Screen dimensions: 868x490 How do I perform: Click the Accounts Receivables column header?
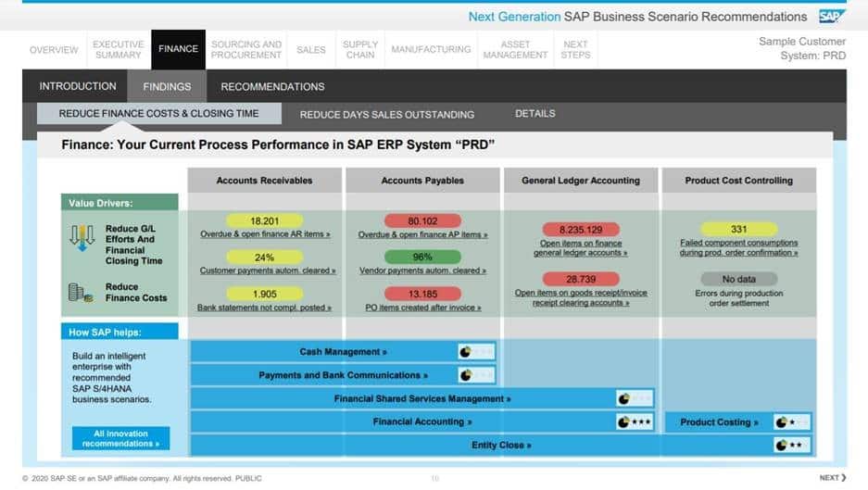coord(264,181)
